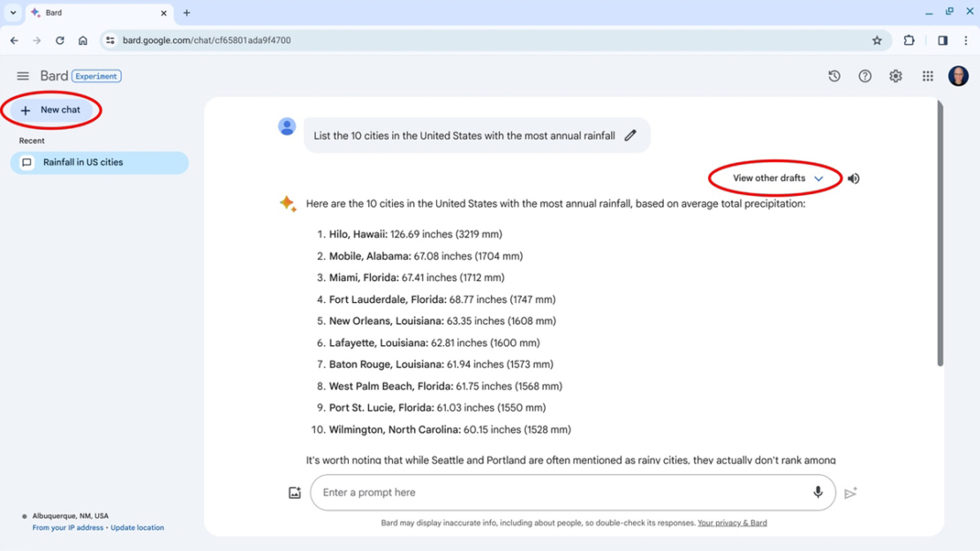Bookmark this page with the star
Viewport: 980px width, 551px height.
click(877, 40)
